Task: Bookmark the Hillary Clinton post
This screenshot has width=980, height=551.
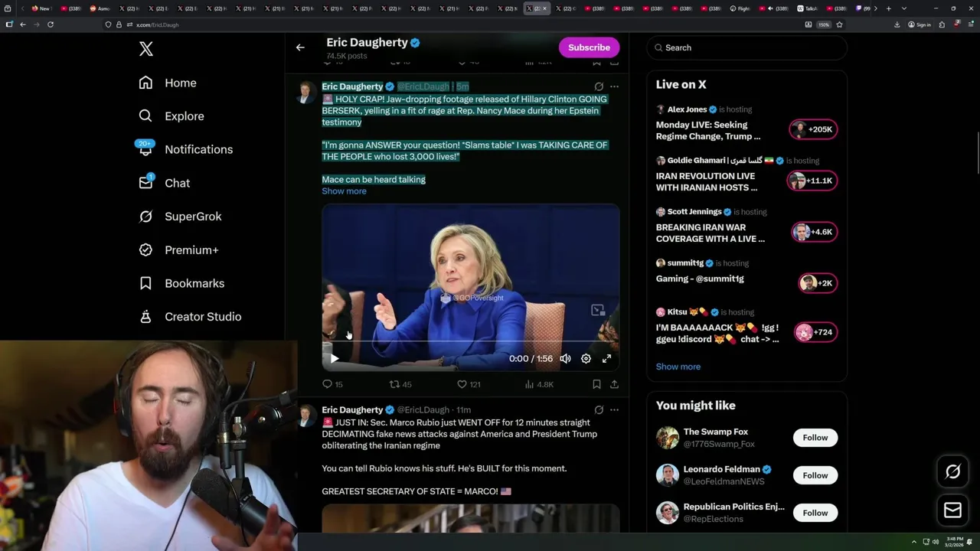Action: [596, 384]
